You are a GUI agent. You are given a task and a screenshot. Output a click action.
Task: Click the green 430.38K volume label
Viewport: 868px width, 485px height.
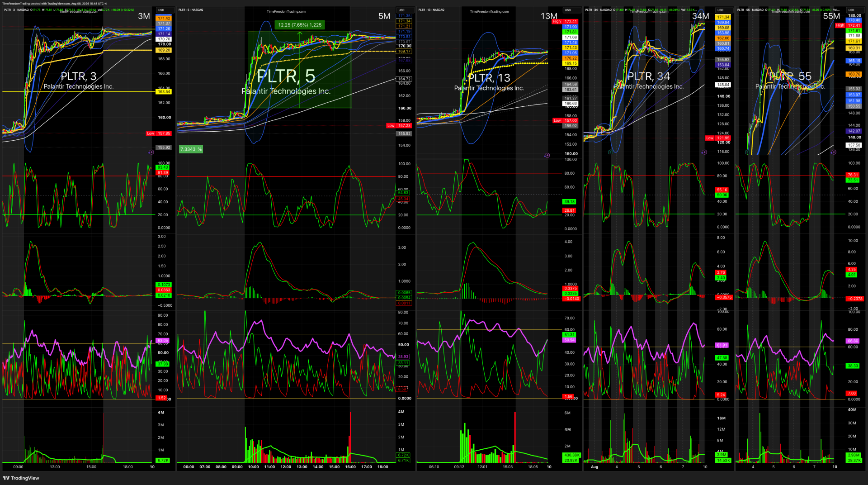[571, 455]
